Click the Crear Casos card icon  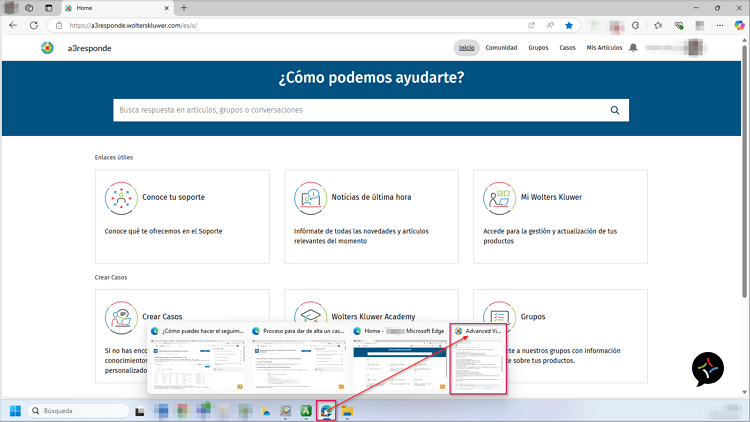(x=121, y=317)
